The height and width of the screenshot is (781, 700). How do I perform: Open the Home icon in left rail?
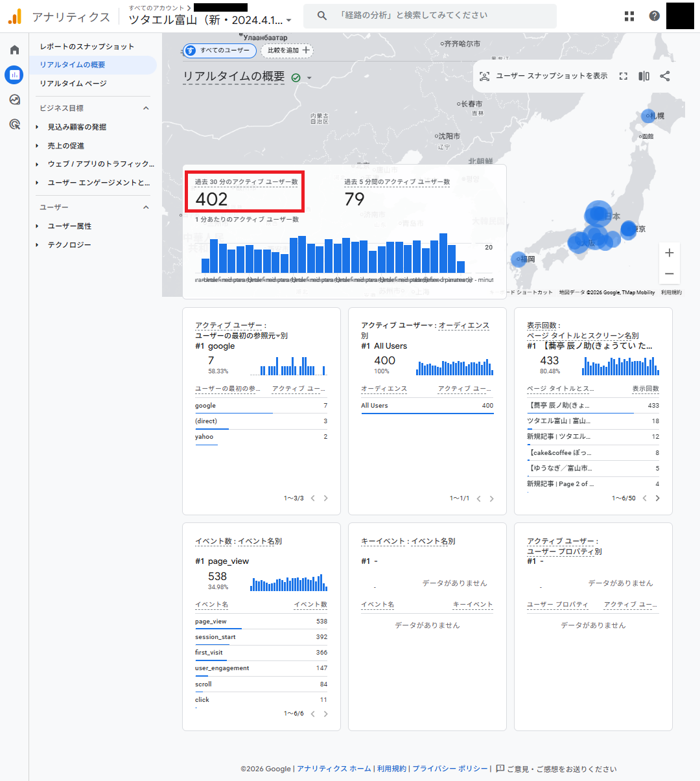pos(14,50)
